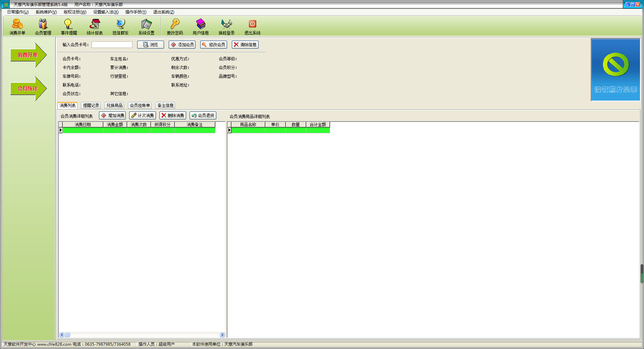Click the horizontal scrollbar right arrow
This screenshot has height=349, width=644.
tap(222, 335)
